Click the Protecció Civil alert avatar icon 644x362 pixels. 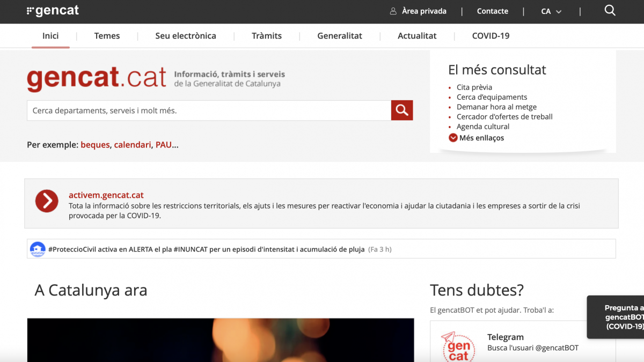pyautogui.click(x=38, y=249)
